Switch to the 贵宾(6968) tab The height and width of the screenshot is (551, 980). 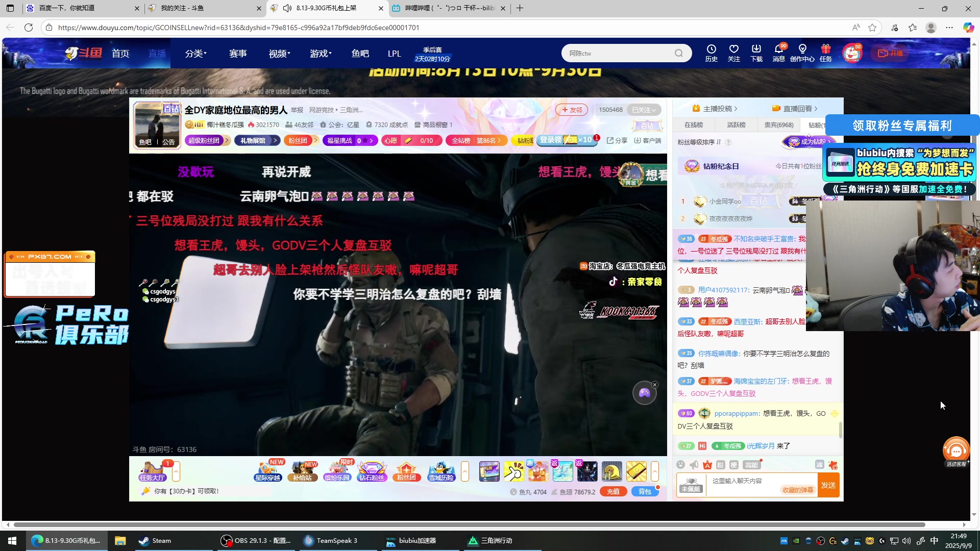[778, 124]
